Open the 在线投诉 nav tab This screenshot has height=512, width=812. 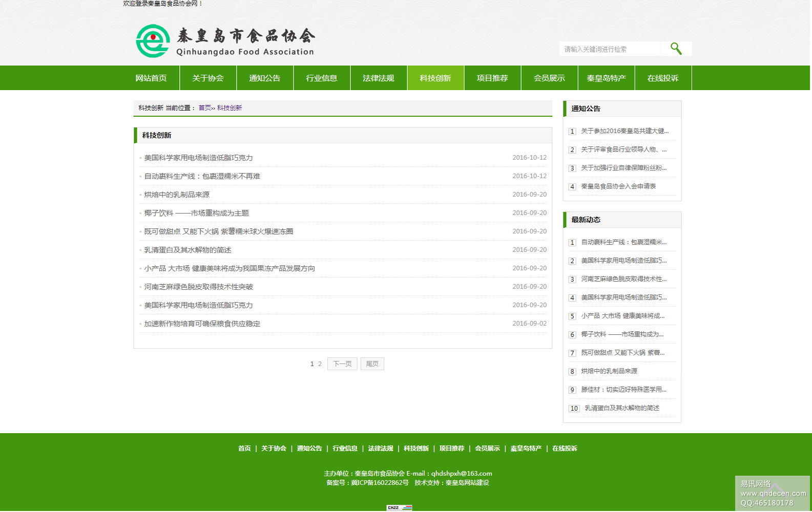[x=663, y=78]
